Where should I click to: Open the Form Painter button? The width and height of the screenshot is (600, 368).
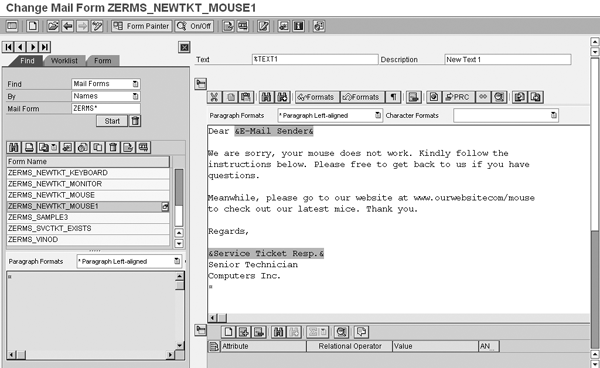pos(142,26)
